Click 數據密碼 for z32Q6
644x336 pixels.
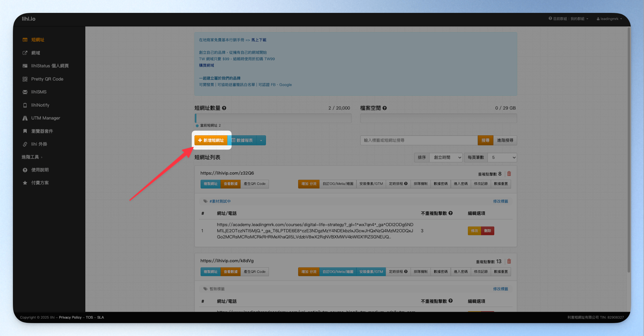440,184
